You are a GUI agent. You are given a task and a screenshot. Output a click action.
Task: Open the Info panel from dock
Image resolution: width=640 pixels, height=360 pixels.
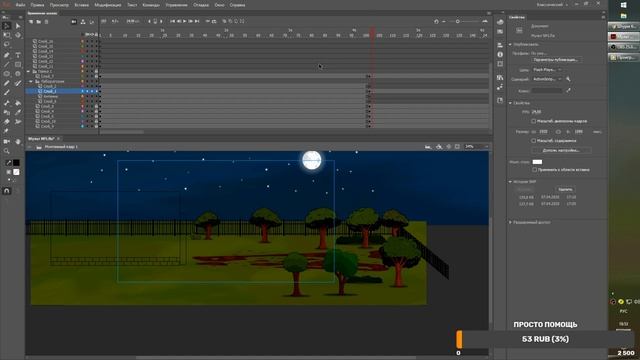point(500,54)
